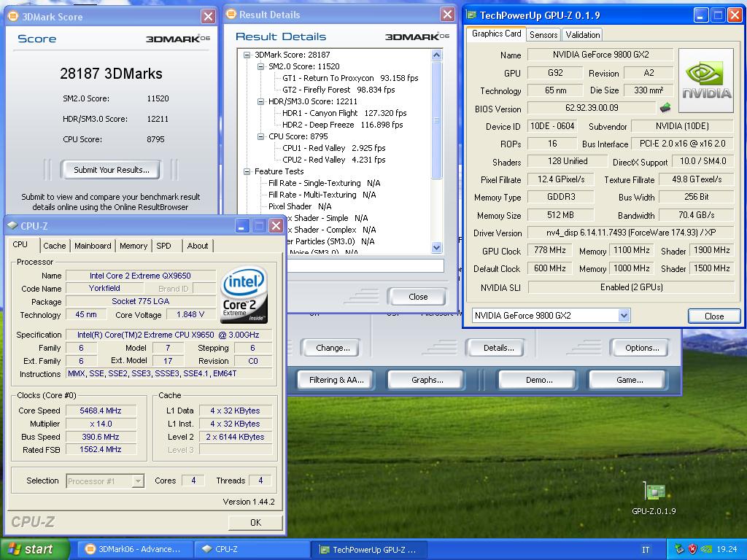The width and height of the screenshot is (747, 560).
Task: Select the HDR2 - Deep Freeze row
Action: click(x=342, y=125)
